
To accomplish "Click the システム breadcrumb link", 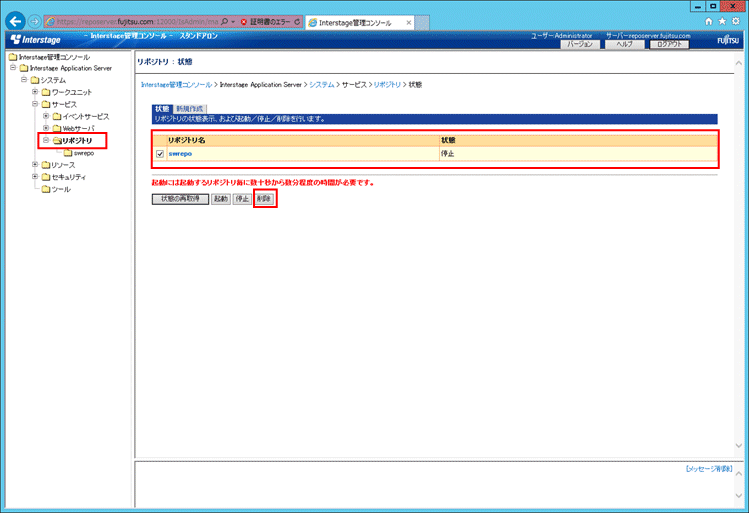I will pos(321,85).
